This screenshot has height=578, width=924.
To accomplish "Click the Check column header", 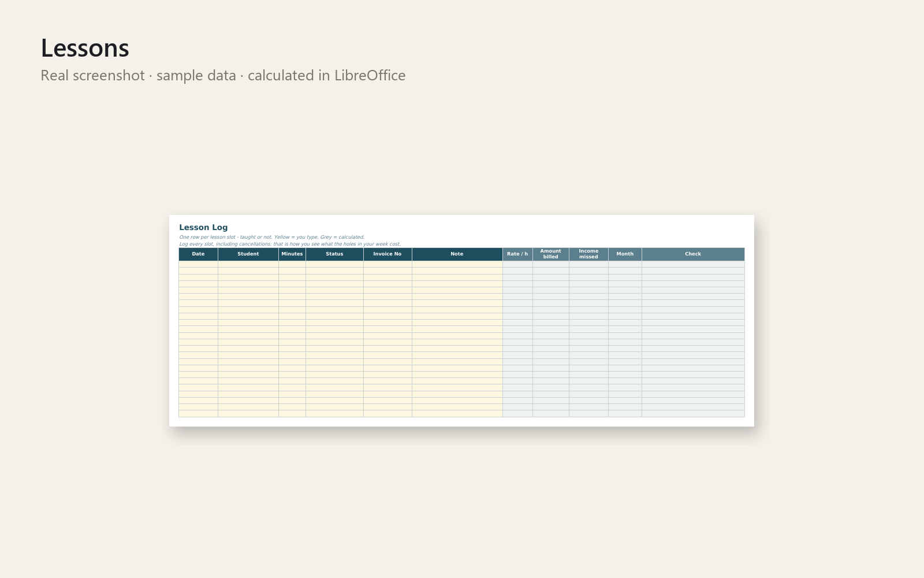I will pyautogui.click(x=693, y=254).
